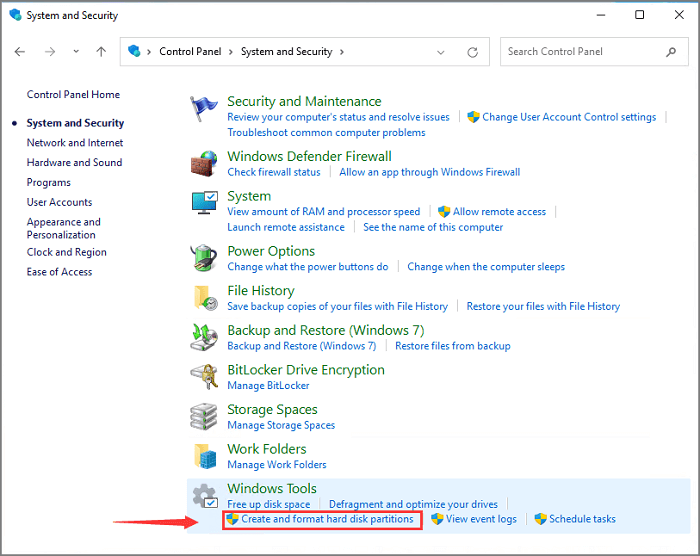
Task: Open Create and format hard disk partitions
Action: point(326,519)
